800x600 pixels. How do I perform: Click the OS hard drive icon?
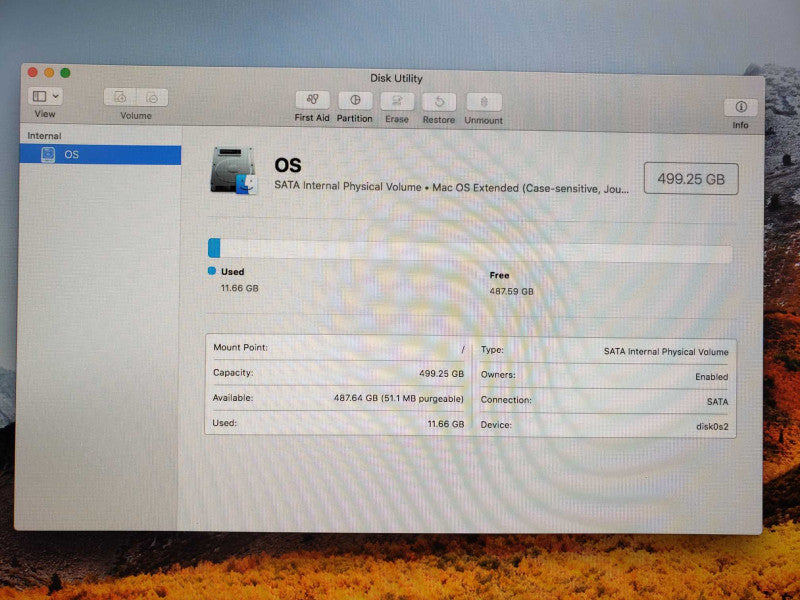[x=233, y=171]
